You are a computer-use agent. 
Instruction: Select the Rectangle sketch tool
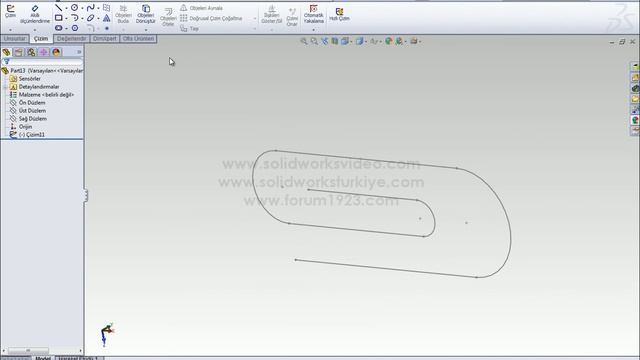coord(59,18)
